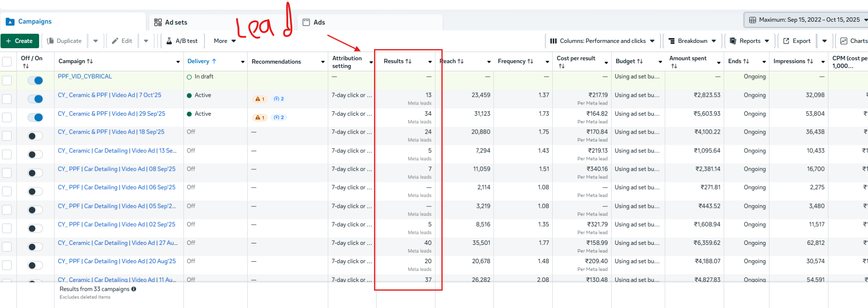The width and height of the screenshot is (868, 308).
Task: Turn off PPF_VID_CYBRICAL campaign toggle
Action: (35, 80)
